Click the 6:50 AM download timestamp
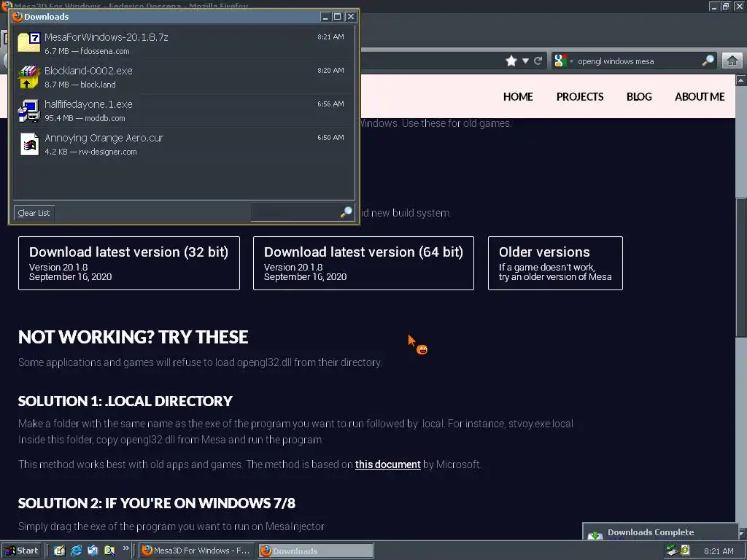Viewport: 747px width, 560px height. click(x=330, y=138)
